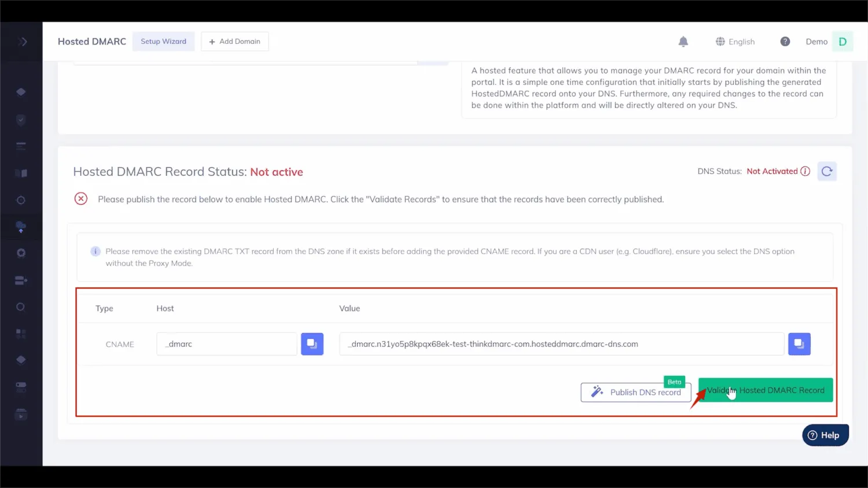Click Publish DNS record button
868x488 pixels.
click(636, 392)
